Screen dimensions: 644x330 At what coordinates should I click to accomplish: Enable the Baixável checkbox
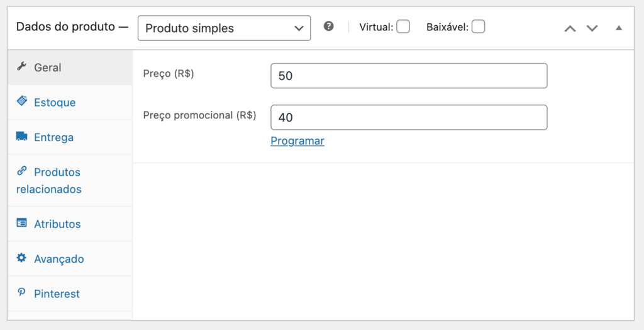click(x=478, y=26)
